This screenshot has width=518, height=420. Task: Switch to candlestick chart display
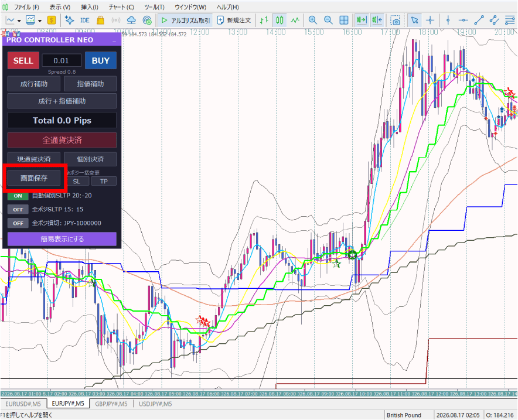point(280,21)
